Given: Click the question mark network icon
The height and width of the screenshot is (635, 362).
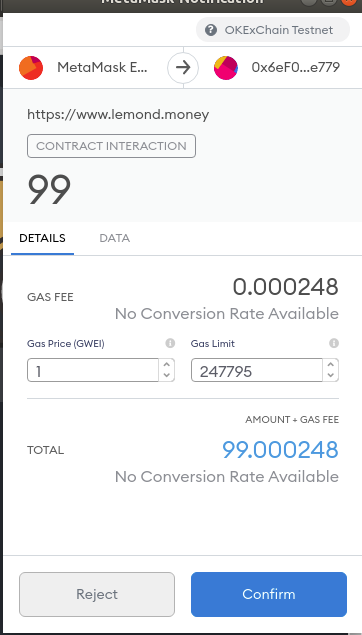Looking at the screenshot, I should coord(211,30).
